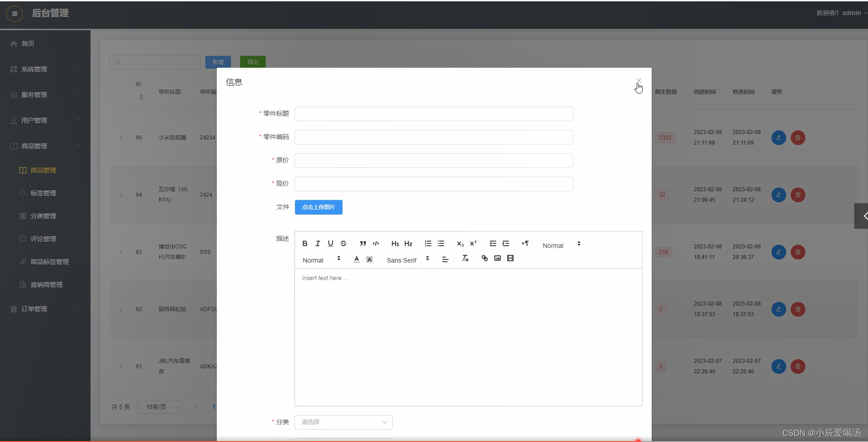
Task: Sort the table by ID column
Action: pos(141,97)
